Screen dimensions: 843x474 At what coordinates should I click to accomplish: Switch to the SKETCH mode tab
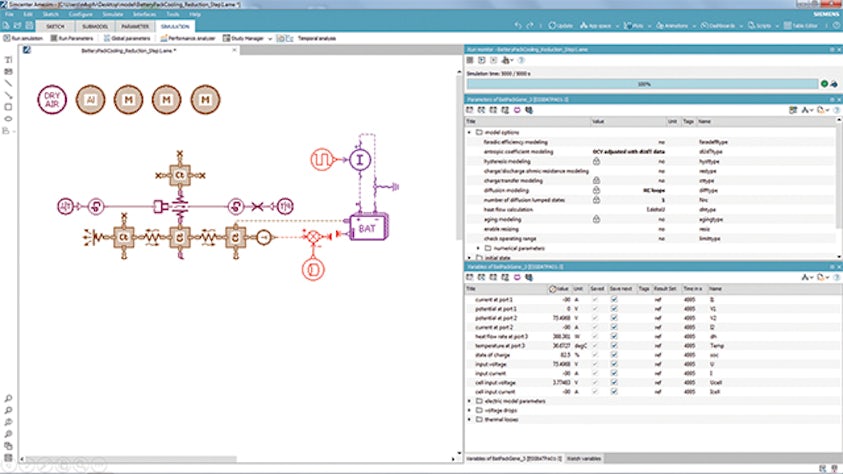55,26
